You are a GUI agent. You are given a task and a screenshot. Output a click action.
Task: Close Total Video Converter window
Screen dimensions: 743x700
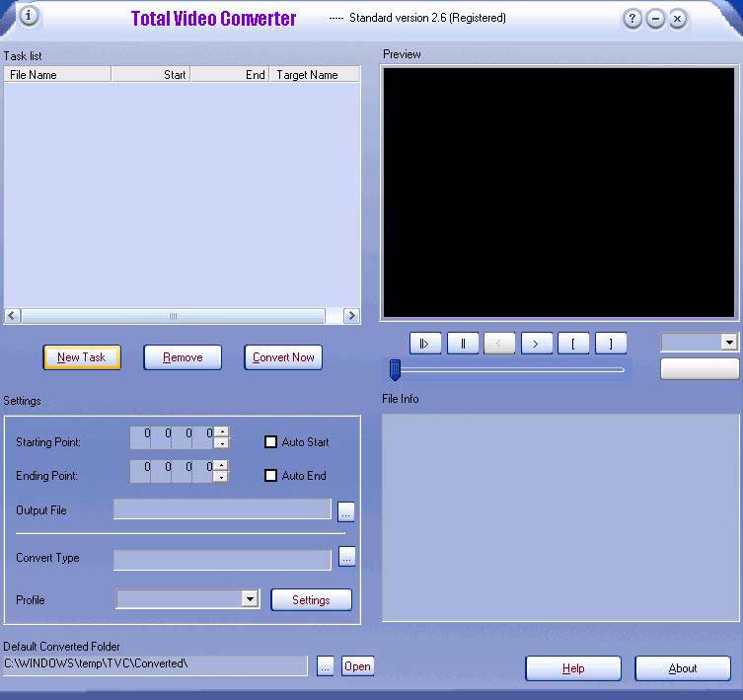[677, 19]
